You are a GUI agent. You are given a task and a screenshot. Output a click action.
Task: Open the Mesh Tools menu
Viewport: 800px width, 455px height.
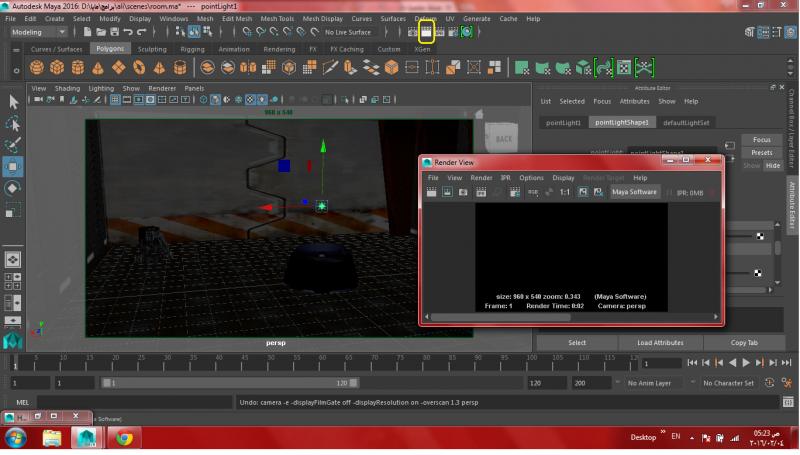tap(277, 18)
